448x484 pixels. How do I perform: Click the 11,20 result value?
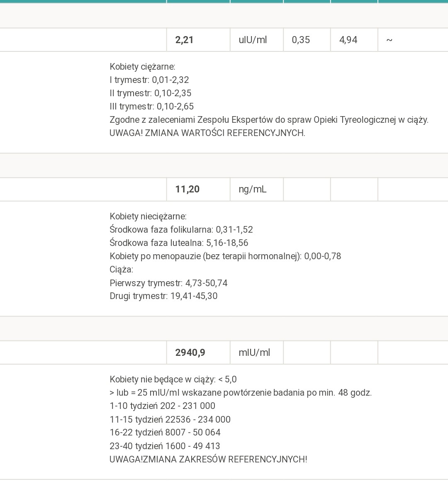[x=187, y=189]
